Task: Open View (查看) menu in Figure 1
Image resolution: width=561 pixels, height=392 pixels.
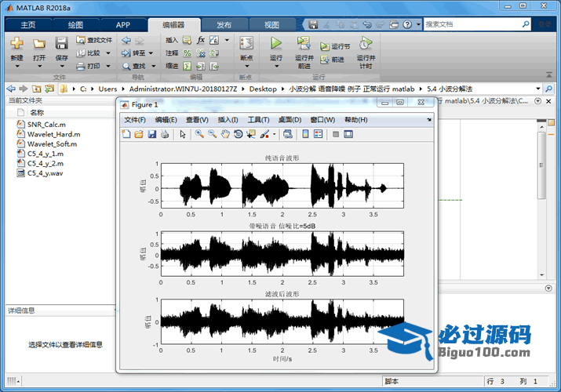Action: pos(197,120)
